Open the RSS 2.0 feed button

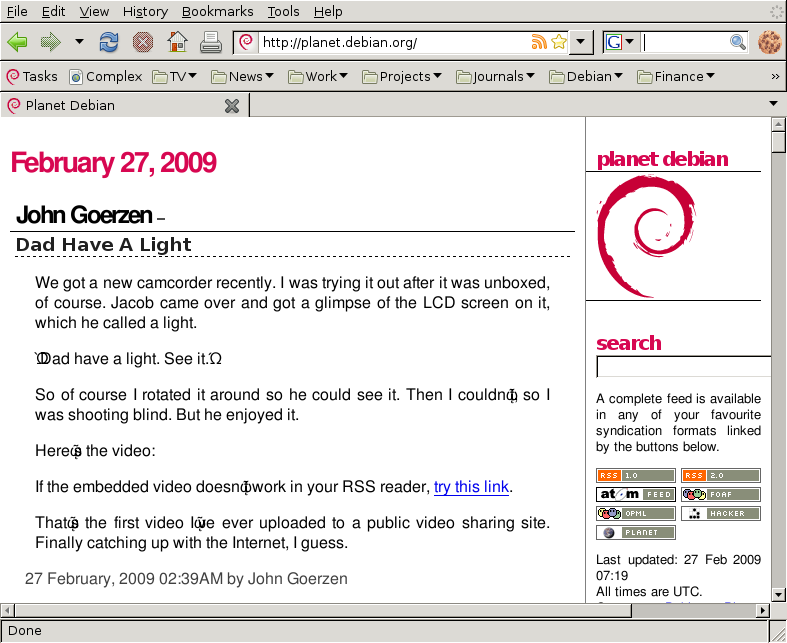(721, 475)
